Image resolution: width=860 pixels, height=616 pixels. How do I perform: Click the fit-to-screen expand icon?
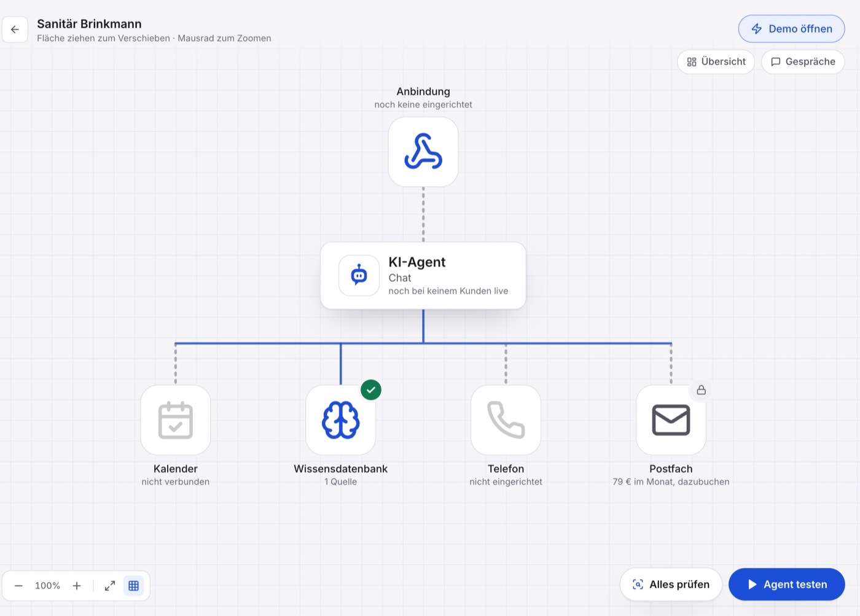point(110,586)
